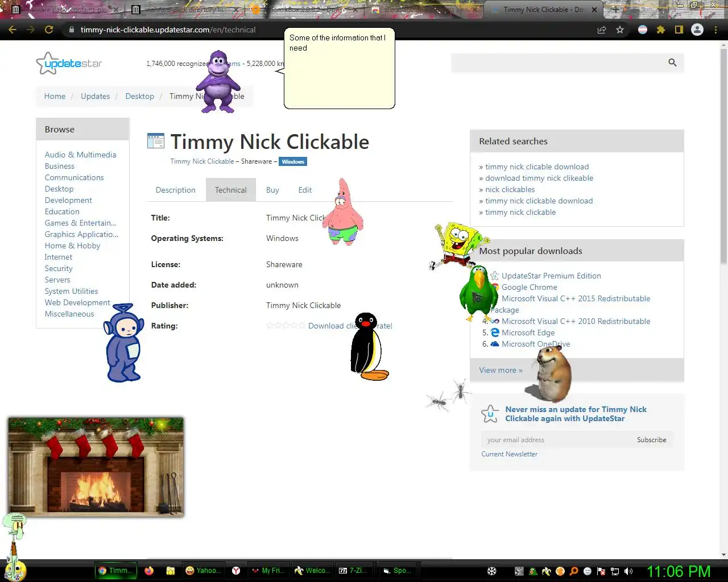Go back using the browser back arrow
The height and width of the screenshot is (582, 728).
[13, 30]
